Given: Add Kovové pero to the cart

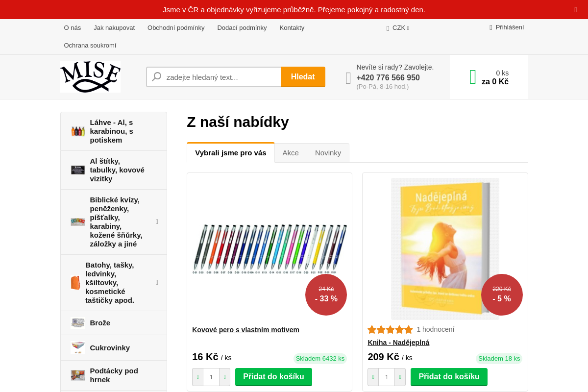Looking at the screenshot, I should click(x=273, y=377).
